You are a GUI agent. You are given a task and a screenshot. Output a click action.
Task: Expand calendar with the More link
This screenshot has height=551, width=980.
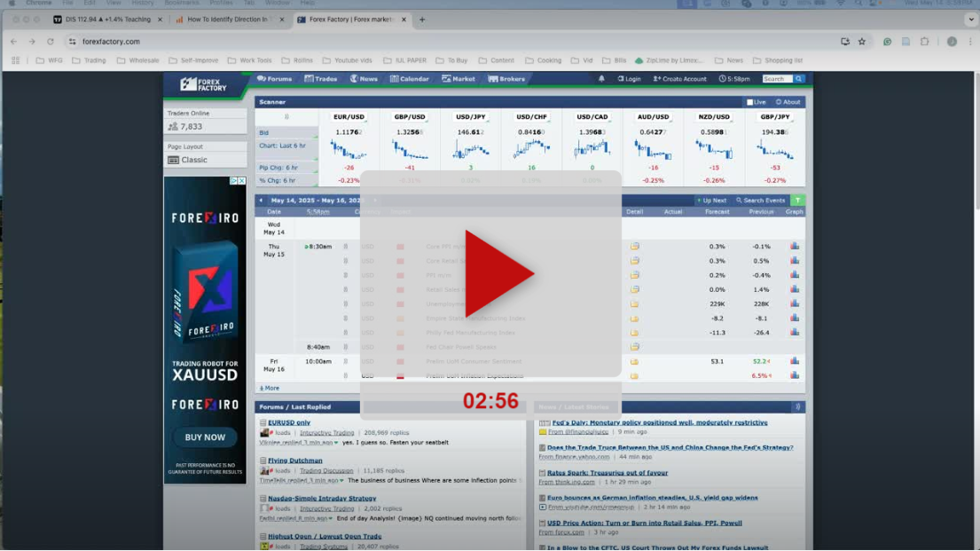click(270, 389)
